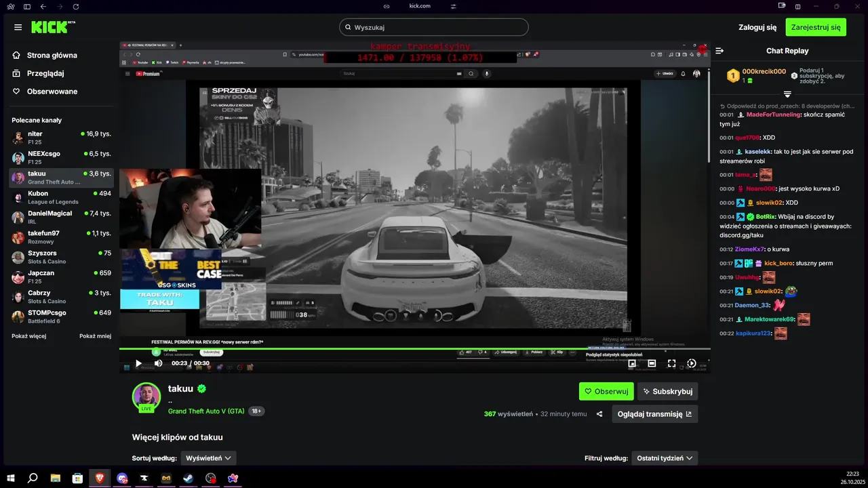Open Windows Start menu
Image resolution: width=868 pixels, height=488 pixels.
pyautogui.click(x=11, y=478)
